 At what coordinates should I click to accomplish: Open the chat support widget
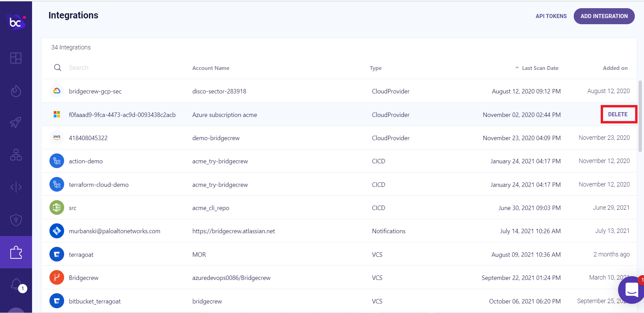[x=631, y=290]
